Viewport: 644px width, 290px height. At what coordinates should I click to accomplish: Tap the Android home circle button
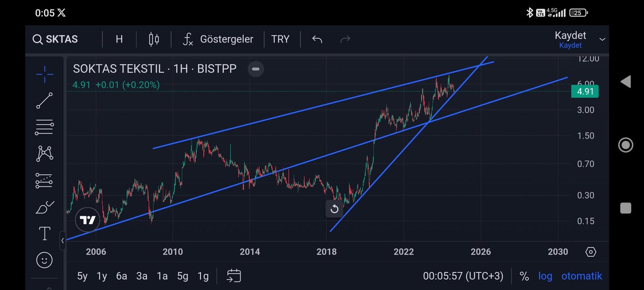(x=625, y=145)
